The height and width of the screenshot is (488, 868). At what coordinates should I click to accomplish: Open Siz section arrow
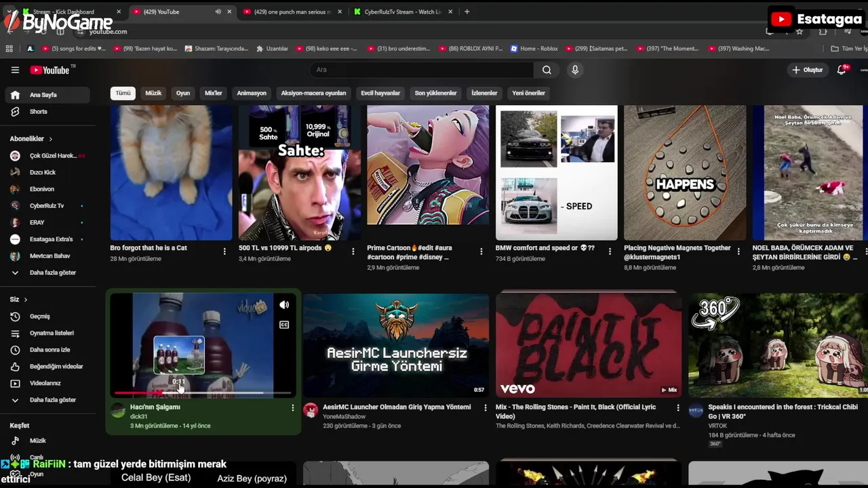(26, 300)
